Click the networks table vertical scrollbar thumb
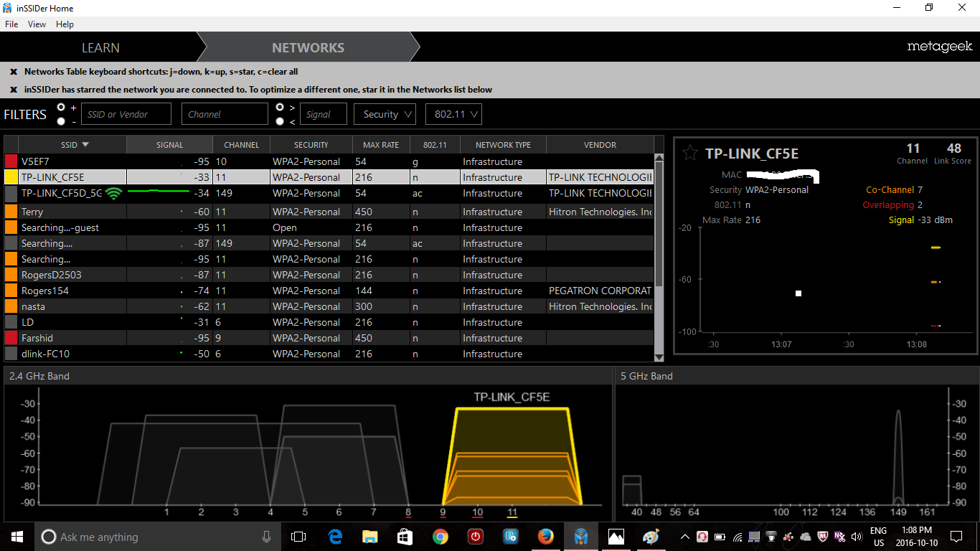This screenshot has width=980, height=551. [x=659, y=222]
